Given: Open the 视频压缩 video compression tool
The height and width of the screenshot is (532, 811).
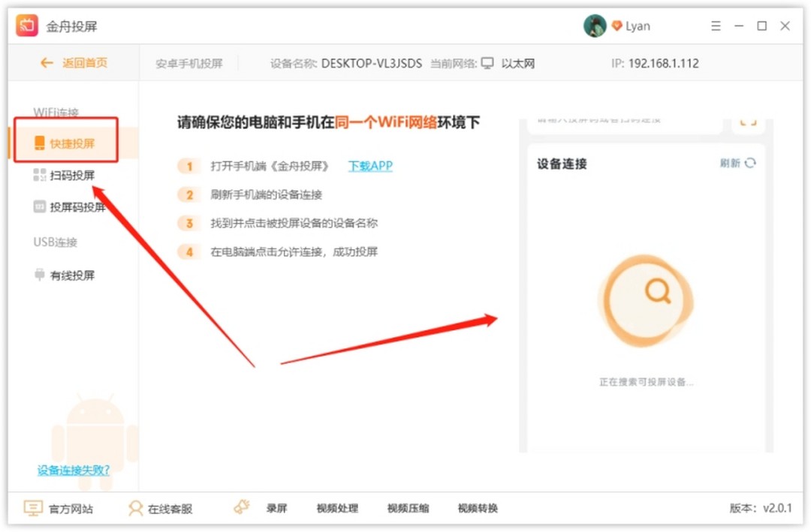Looking at the screenshot, I should click(407, 508).
